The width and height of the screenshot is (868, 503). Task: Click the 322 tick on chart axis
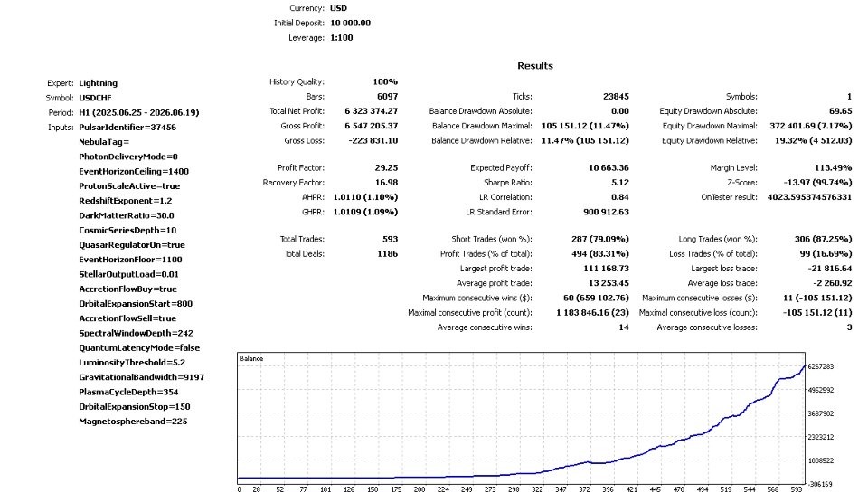537,489
